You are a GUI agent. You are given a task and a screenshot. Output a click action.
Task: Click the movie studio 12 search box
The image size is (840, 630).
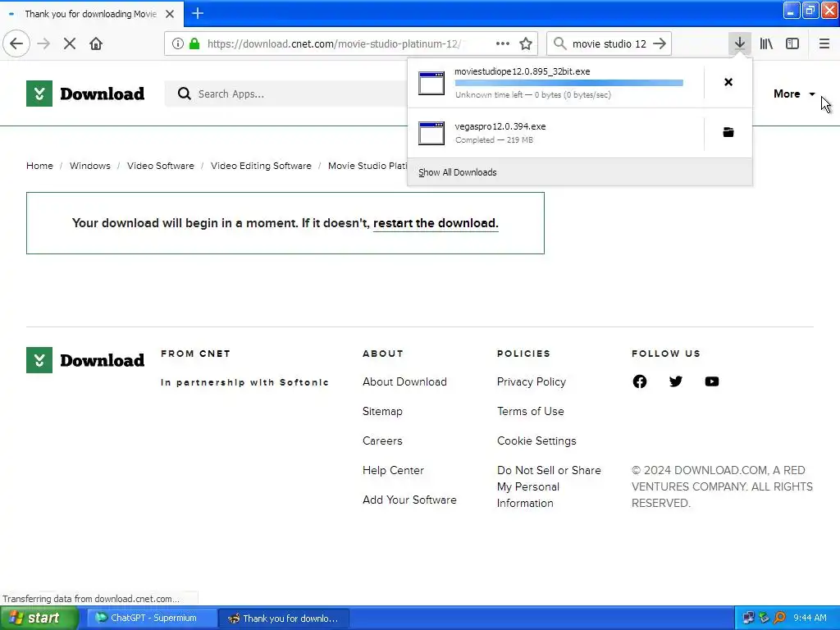609,43
